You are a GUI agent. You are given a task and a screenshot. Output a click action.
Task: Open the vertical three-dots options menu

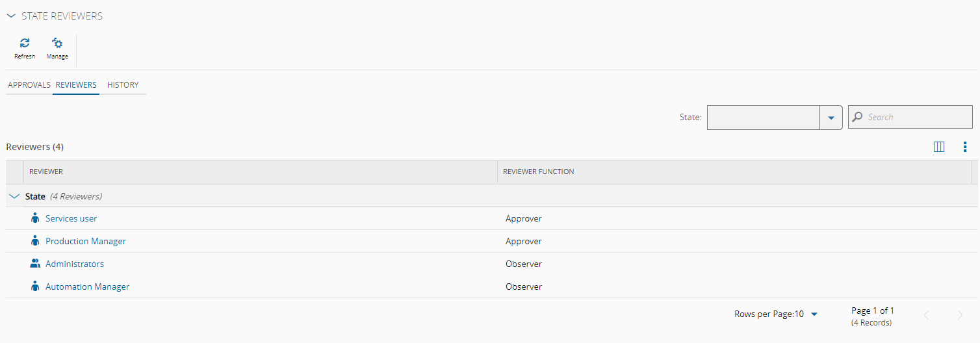pyautogui.click(x=965, y=147)
